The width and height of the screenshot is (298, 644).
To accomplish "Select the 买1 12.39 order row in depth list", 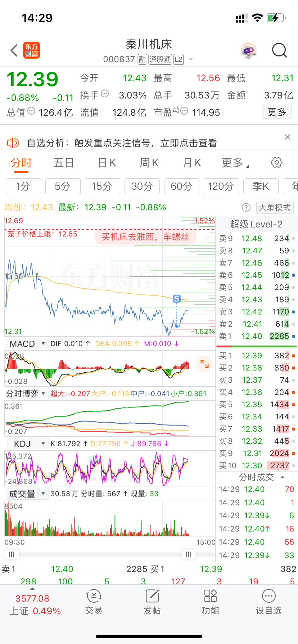I will coord(257,356).
